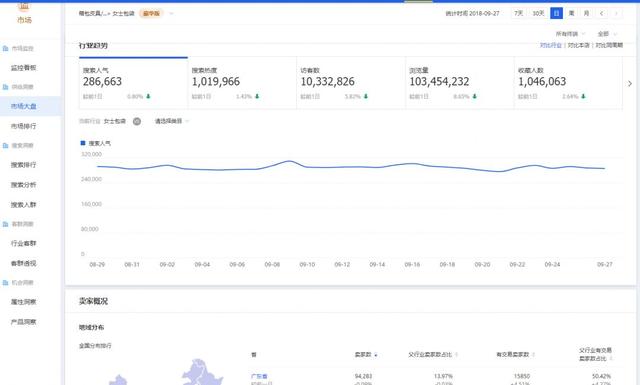This screenshot has width=640, height=385.
Task: Click the 客群洞察 section icon in sidebar
Action: [5, 224]
